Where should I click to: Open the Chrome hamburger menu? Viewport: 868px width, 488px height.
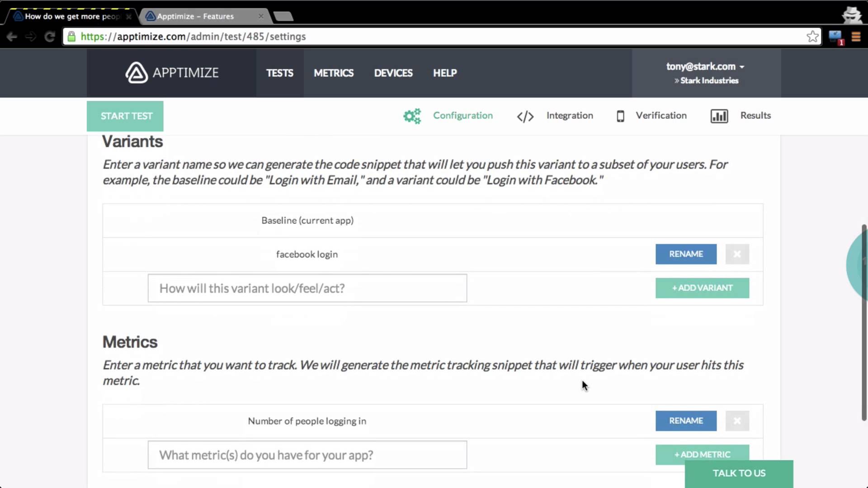click(856, 37)
